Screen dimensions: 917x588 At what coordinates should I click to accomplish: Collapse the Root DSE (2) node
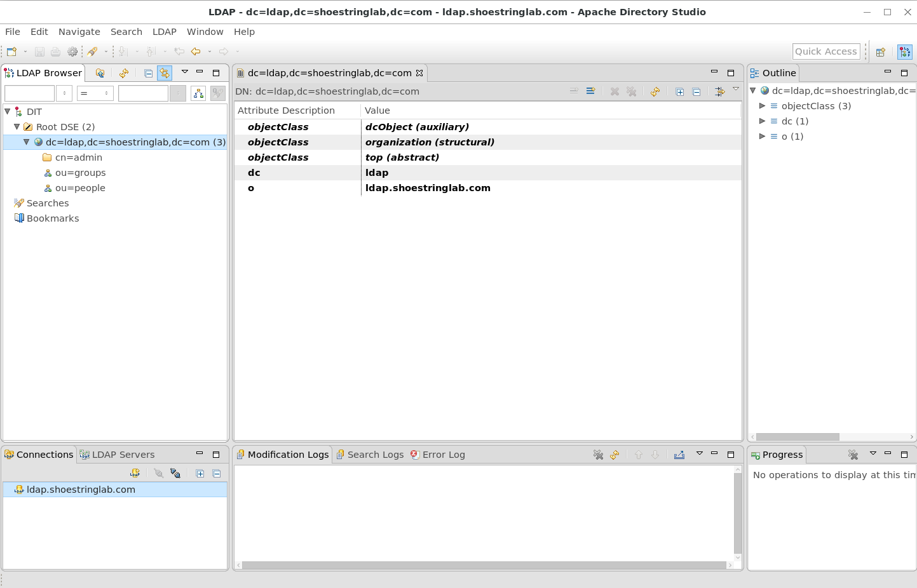pos(17,126)
